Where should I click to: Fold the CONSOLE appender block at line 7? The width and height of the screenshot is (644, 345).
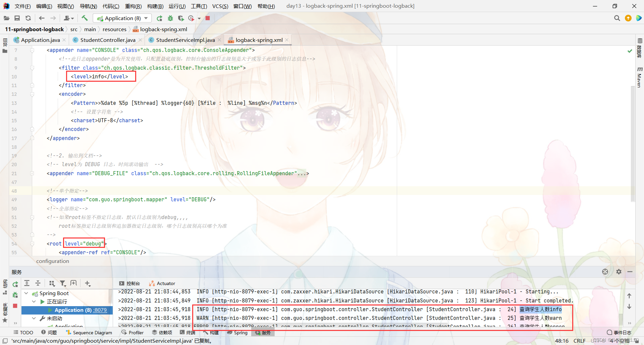[32, 50]
